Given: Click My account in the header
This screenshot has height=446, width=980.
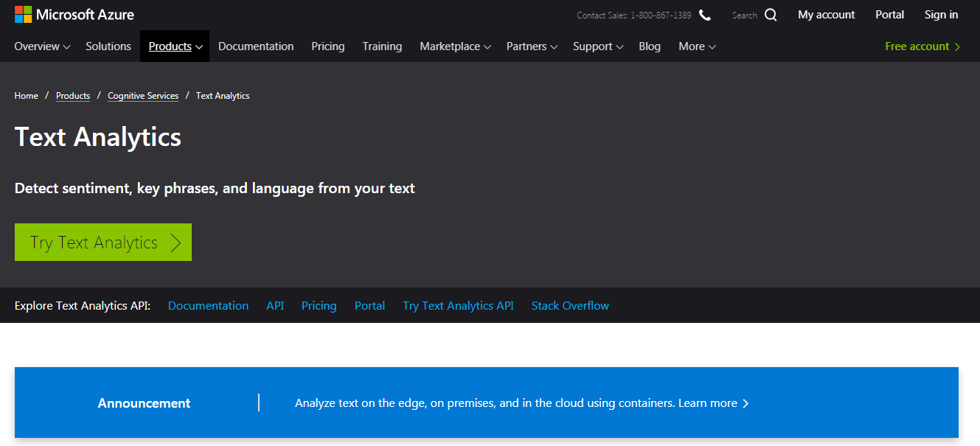Looking at the screenshot, I should coord(827,15).
